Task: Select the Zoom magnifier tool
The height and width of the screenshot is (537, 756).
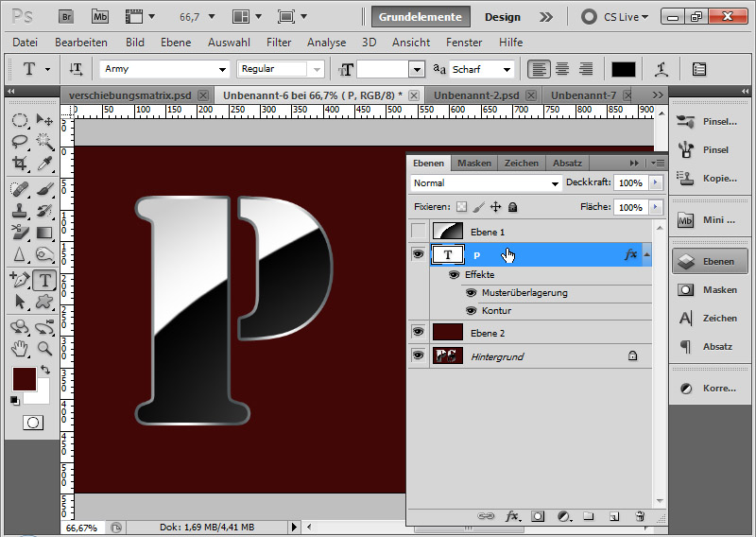Action: (x=43, y=348)
